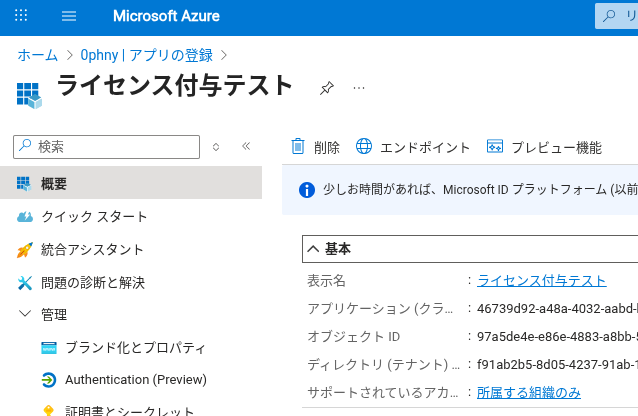Click the ライセンス付与テスト display name link

(541, 280)
